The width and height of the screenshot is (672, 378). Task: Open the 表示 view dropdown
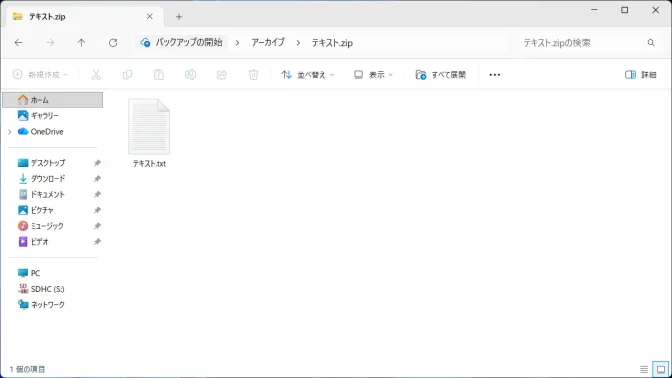coord(373,75)
